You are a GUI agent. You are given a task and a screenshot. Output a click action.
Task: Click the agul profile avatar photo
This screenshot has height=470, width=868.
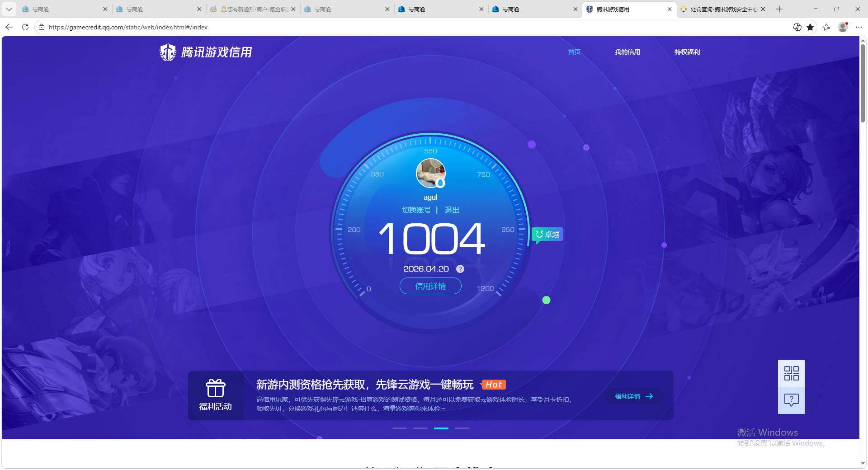click(430, 173)
